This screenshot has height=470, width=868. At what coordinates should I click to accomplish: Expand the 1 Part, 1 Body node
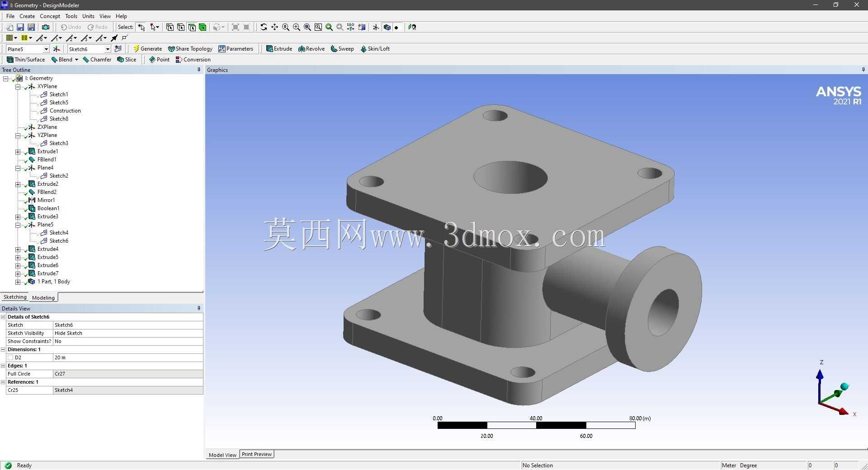pyautogui.click(x=18, y=282)
